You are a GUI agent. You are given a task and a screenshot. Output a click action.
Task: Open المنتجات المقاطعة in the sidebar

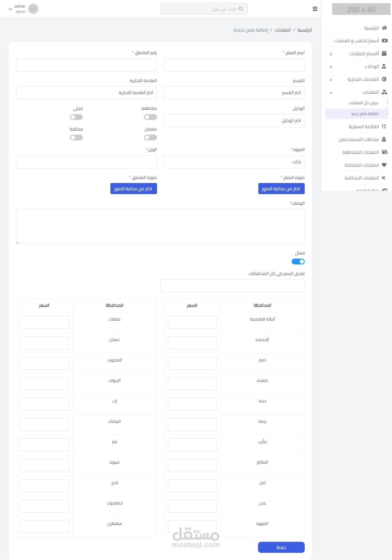coord(360,152)
